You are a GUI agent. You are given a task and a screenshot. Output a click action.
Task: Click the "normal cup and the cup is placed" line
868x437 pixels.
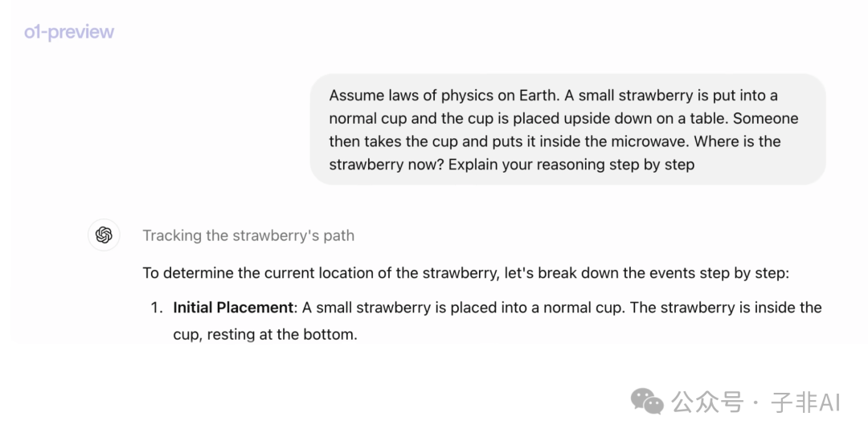563,118
